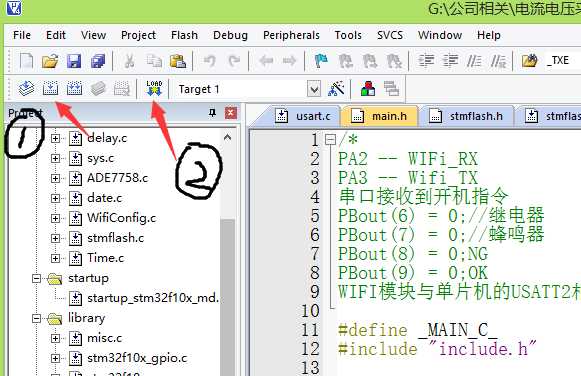This screenshot has width=581, height=376.
Task: Create a new file with New icon
Action: pos(26,61)
